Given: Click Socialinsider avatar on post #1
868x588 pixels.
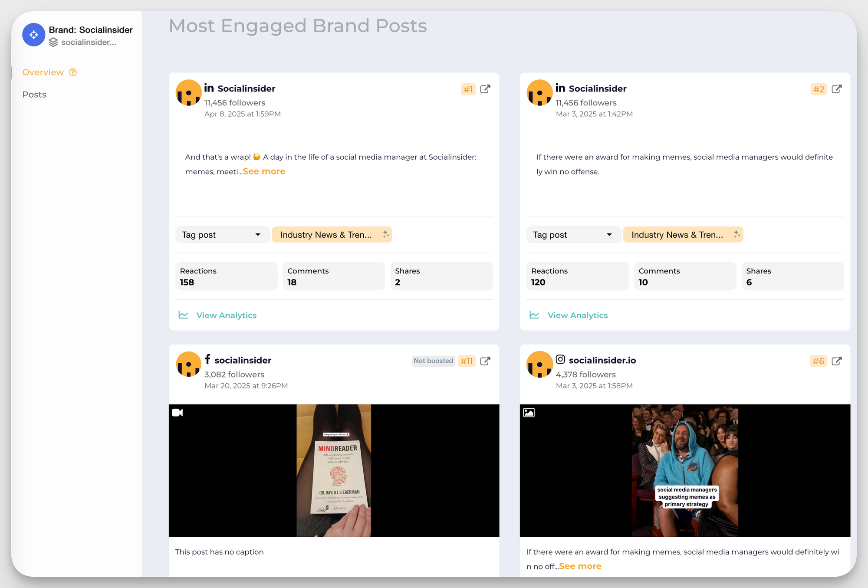Looking at the screenshot, I should pos(188,92).
